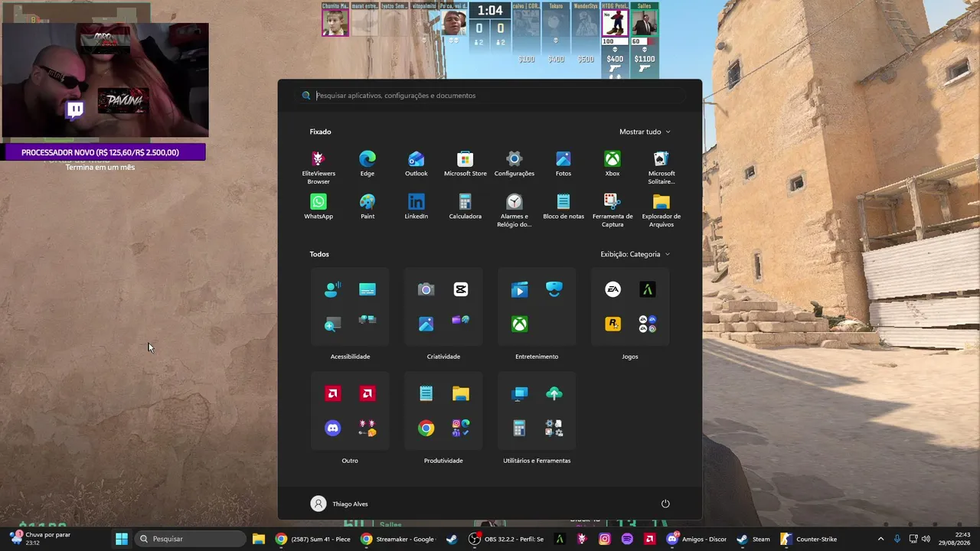Open Microsoft Store pinned app

pos(465,164)
